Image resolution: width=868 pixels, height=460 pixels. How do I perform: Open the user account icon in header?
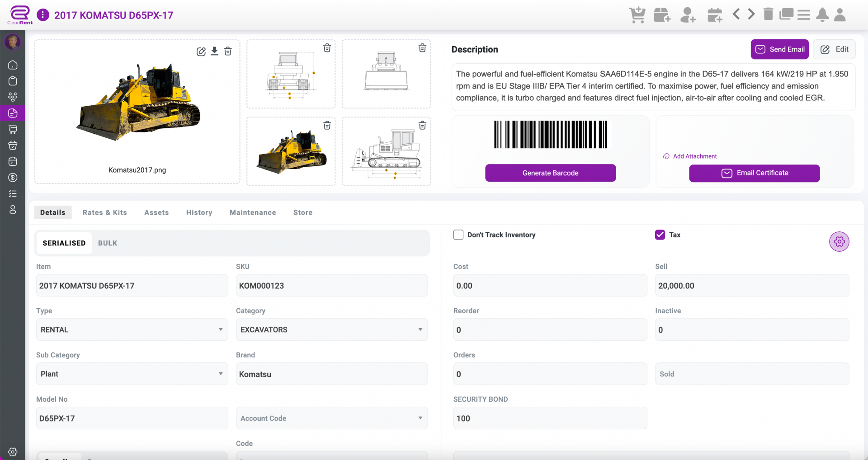(840, 14)
